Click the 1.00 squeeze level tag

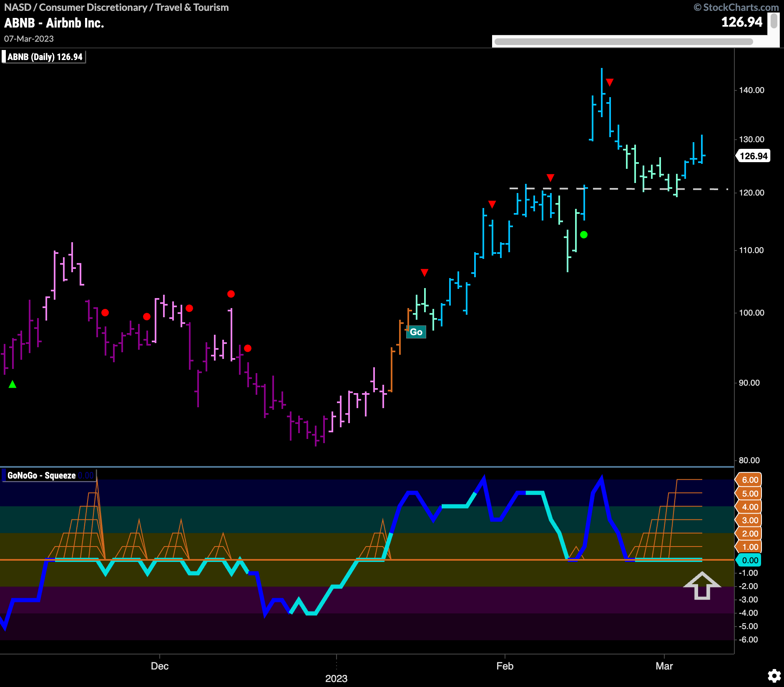coord(749,547)
